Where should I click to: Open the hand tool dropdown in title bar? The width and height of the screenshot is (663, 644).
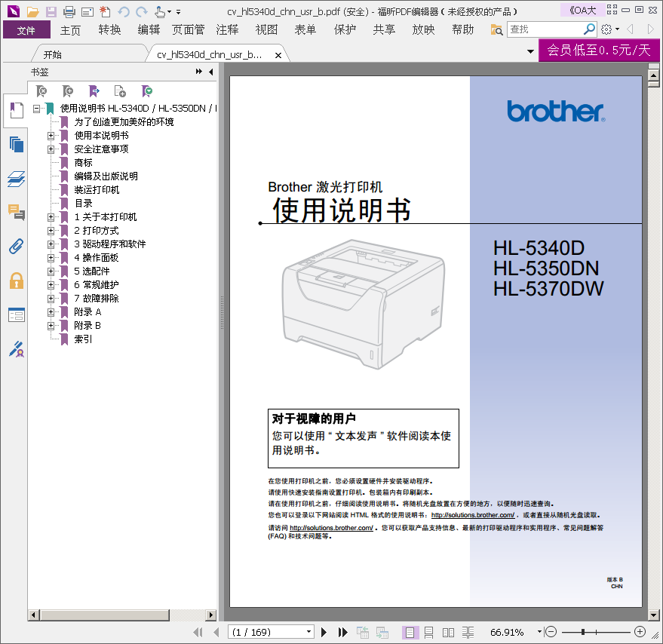[x=169, y=12]
